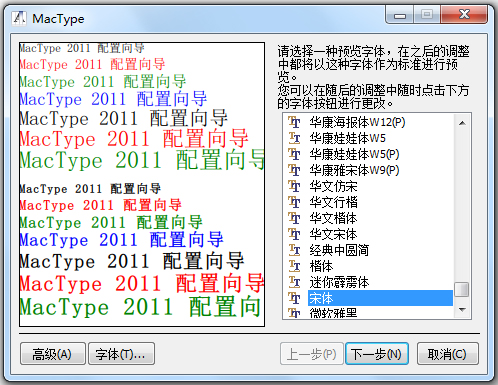Image resolution: width=498 pixels, height=385 pixels.
Task: Click the font icon beside 楷体
Action: (294, 266)
